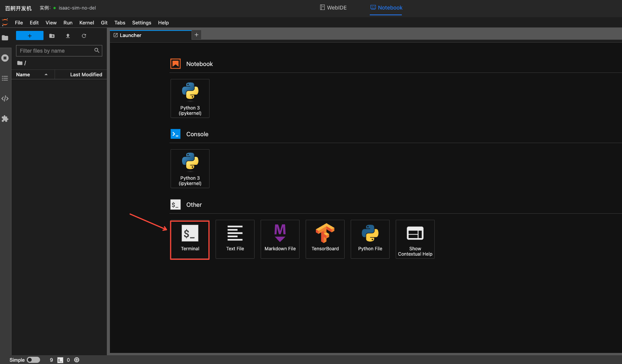The height and width of the screenshot is (364, 622).
Task: Create a new Python File
Action: coord(370,239)
